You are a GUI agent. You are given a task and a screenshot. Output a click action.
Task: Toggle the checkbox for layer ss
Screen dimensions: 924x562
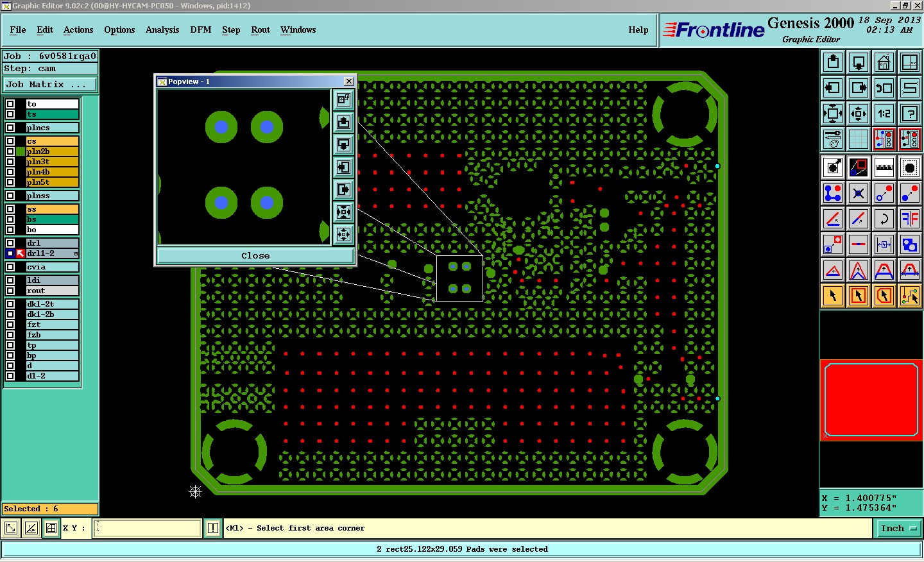click(10, 209)
